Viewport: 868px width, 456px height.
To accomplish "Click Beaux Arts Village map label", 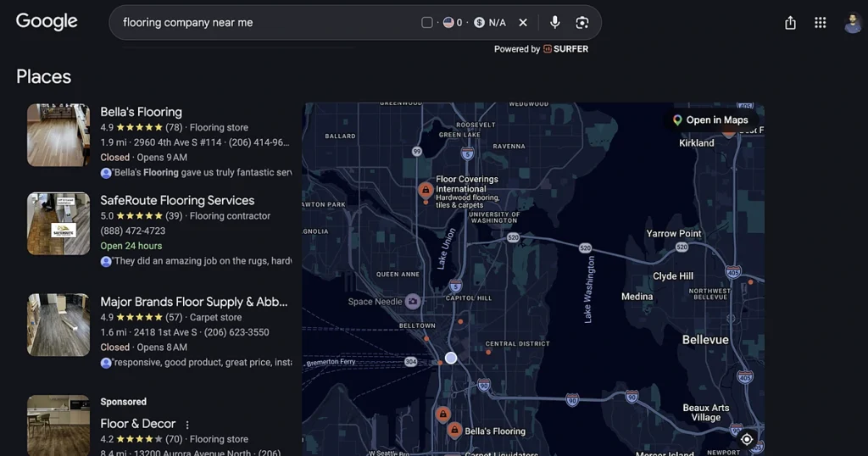I will 706,412.
